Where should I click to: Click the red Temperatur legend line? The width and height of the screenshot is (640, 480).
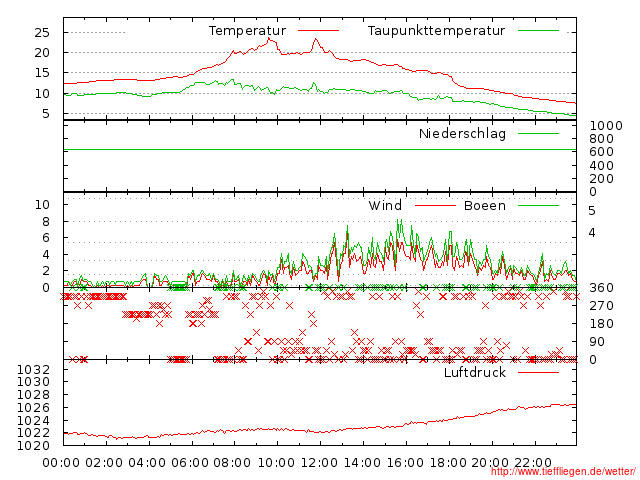(x=318, y=31)
